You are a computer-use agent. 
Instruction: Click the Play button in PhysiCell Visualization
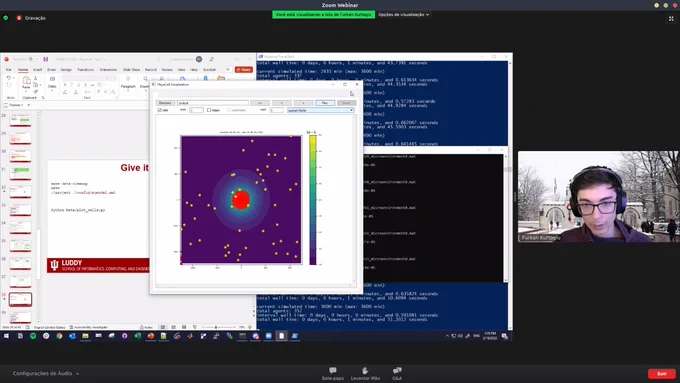(x=325, y=103)
